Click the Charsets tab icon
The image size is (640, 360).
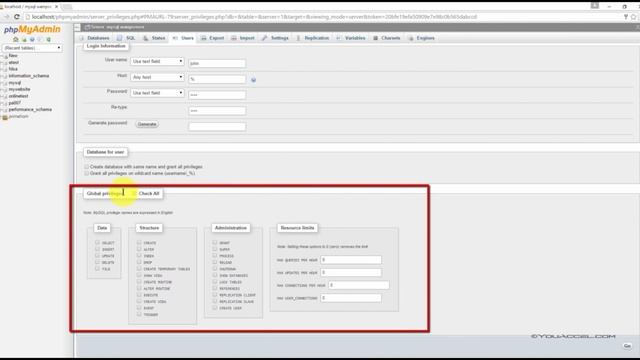pos(376,38)
